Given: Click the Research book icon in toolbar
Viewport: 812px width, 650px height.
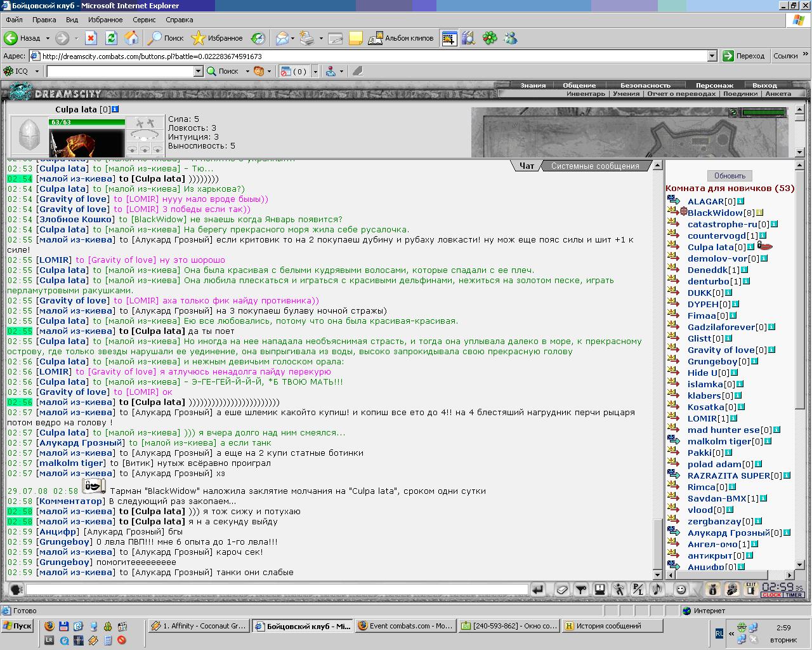Looking at the screenshot, I should pyautogui.click(x=468, y=38).
